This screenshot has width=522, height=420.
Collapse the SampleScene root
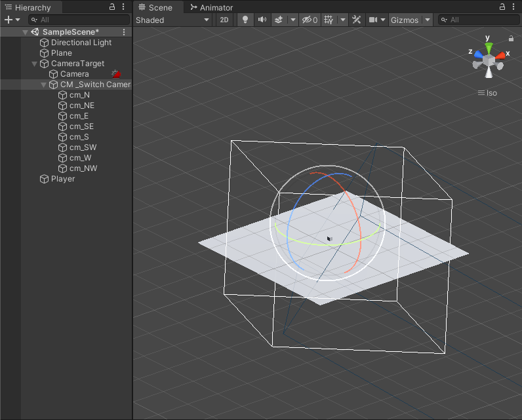25,32
